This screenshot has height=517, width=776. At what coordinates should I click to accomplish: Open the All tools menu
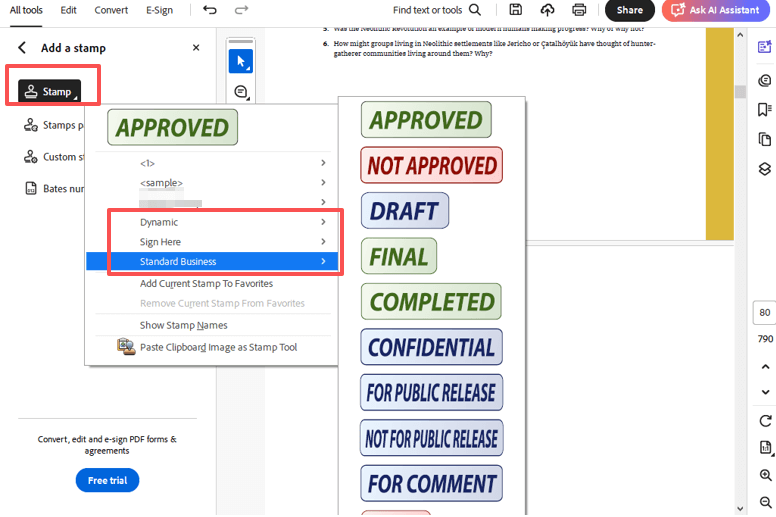[x=26, y=10]
